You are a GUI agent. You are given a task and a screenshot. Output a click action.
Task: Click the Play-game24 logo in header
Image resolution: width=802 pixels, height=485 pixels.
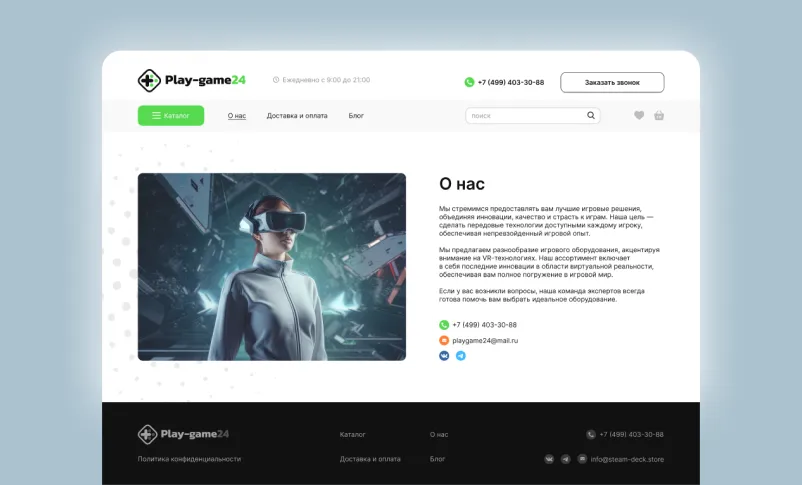[191, 81]
